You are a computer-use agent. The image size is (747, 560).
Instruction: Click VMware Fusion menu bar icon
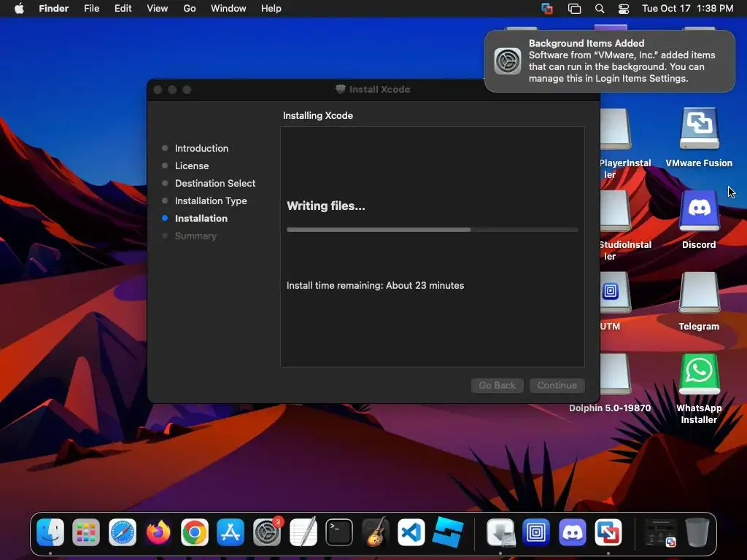point(547,9)
